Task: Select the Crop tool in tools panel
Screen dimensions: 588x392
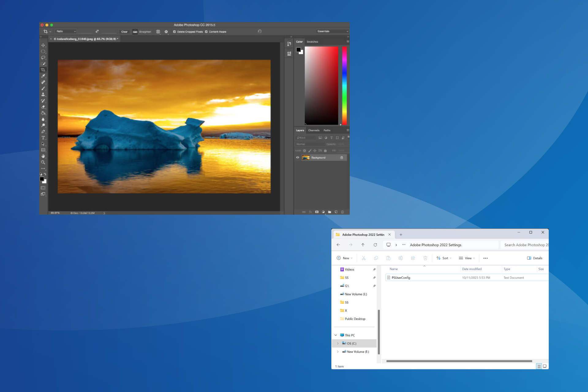Action: (43, 70)
